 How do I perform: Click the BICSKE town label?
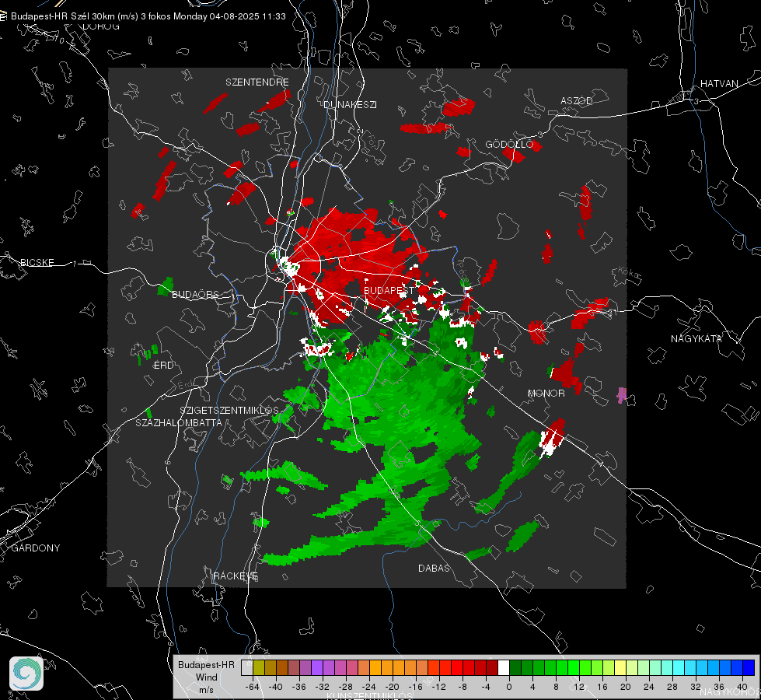[x=37, y=262]
